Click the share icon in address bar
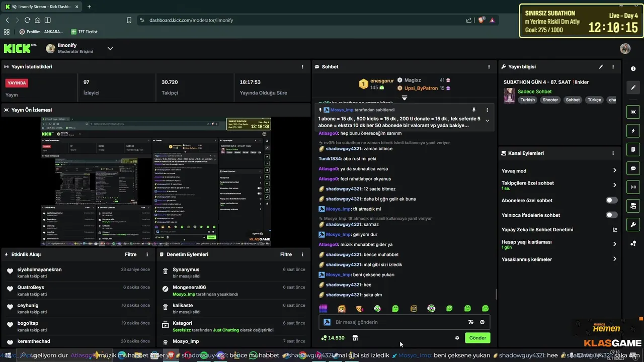This screenshot has height=362, width=644. click(469, 20)
